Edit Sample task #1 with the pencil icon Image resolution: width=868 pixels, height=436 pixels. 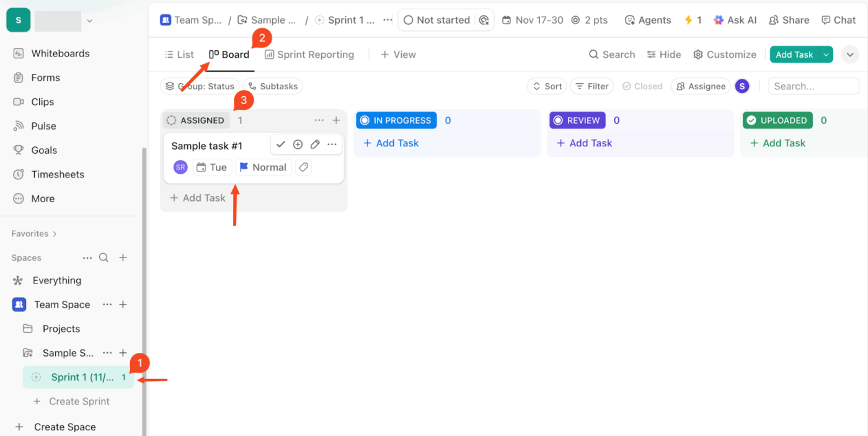click(314, 144)
